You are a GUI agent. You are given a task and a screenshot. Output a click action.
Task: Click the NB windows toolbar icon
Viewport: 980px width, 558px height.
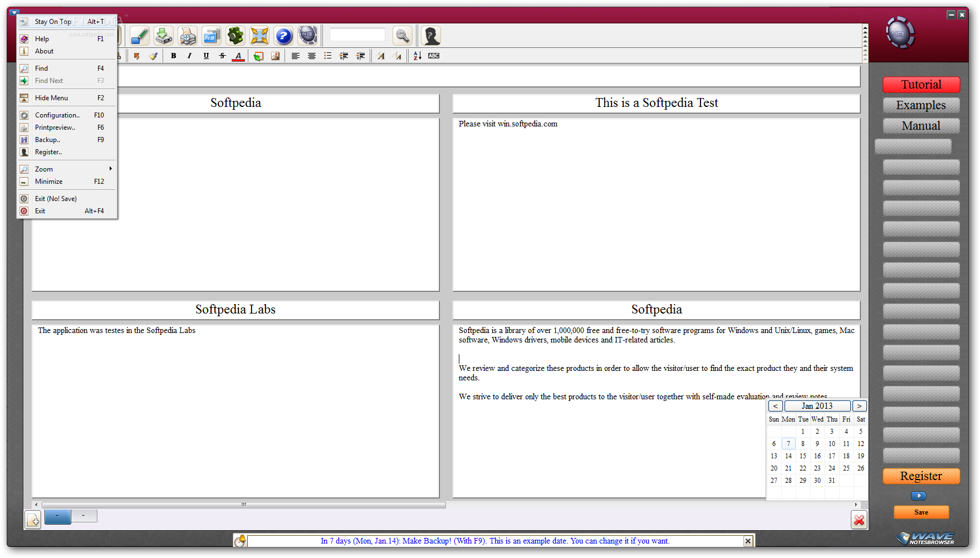coord(211,36)
